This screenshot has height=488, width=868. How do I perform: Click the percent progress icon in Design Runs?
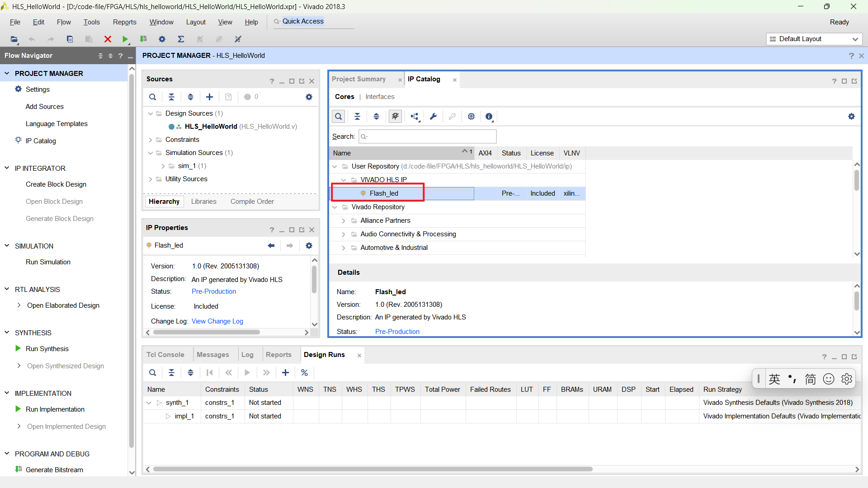coord(304,373)
